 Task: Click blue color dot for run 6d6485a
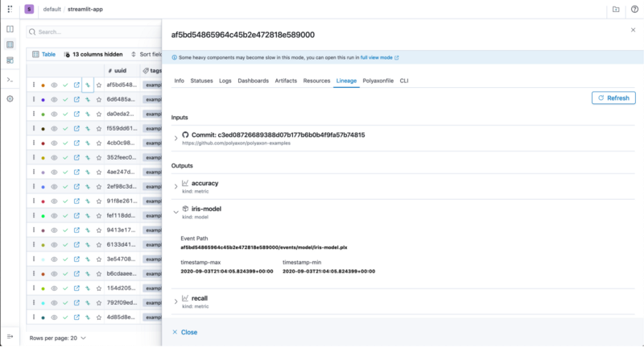point(43,100)
